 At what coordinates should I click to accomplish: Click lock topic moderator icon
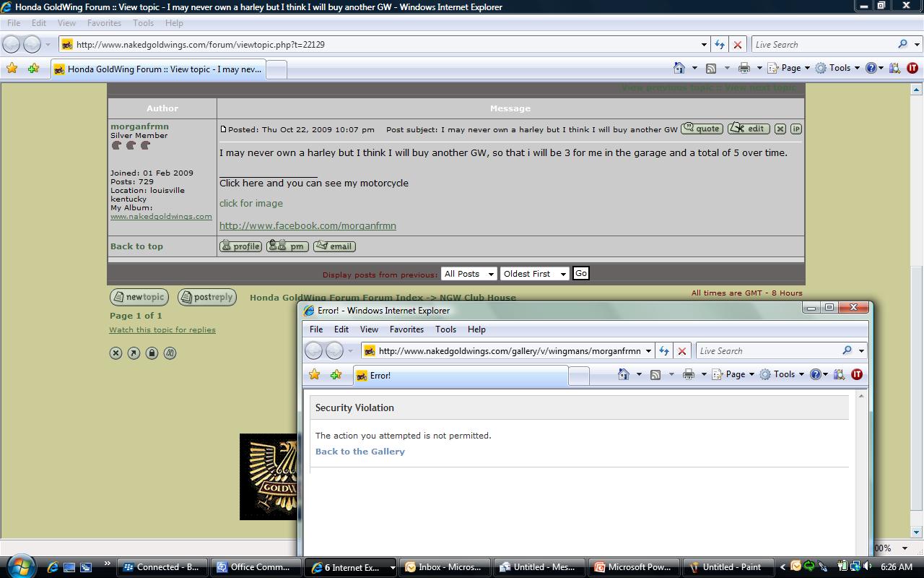152,353
